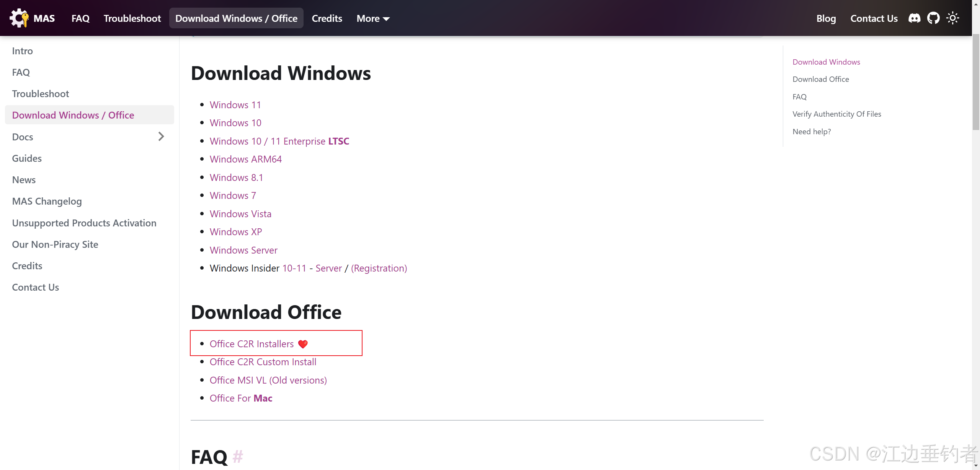Screen dimensions: 980x470
Task: Click the MAS gear logo icon
Action: coord(19,18)
